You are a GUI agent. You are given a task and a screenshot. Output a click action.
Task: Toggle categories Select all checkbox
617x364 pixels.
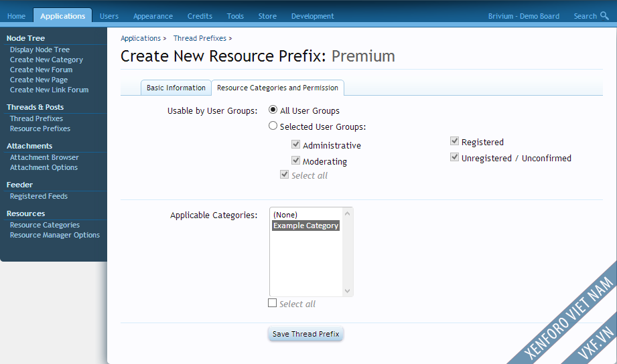click(x=272, y=302)
